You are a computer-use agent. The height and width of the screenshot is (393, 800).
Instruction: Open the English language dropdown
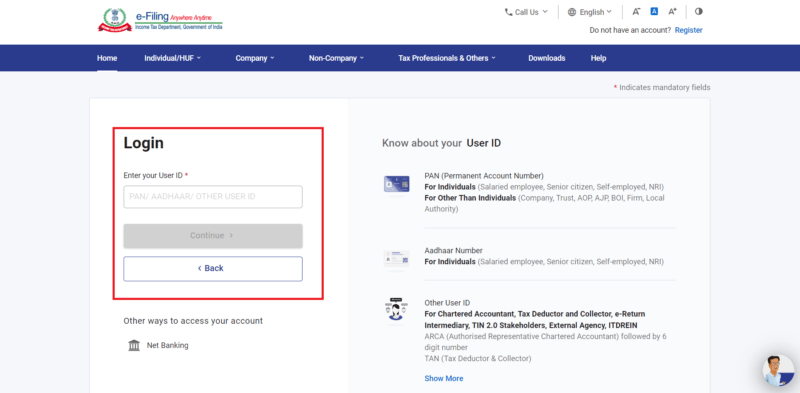[590, 12]
